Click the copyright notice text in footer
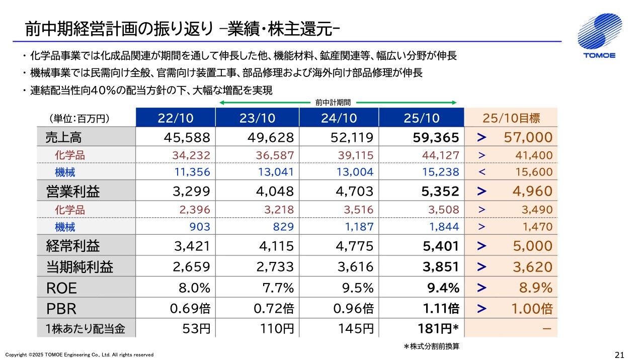 click(x=79, y=355)
